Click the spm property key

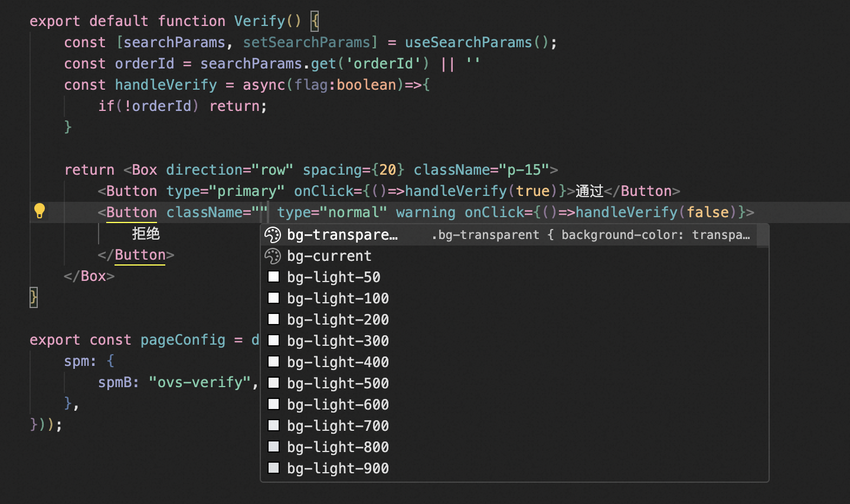pos(76,361)
